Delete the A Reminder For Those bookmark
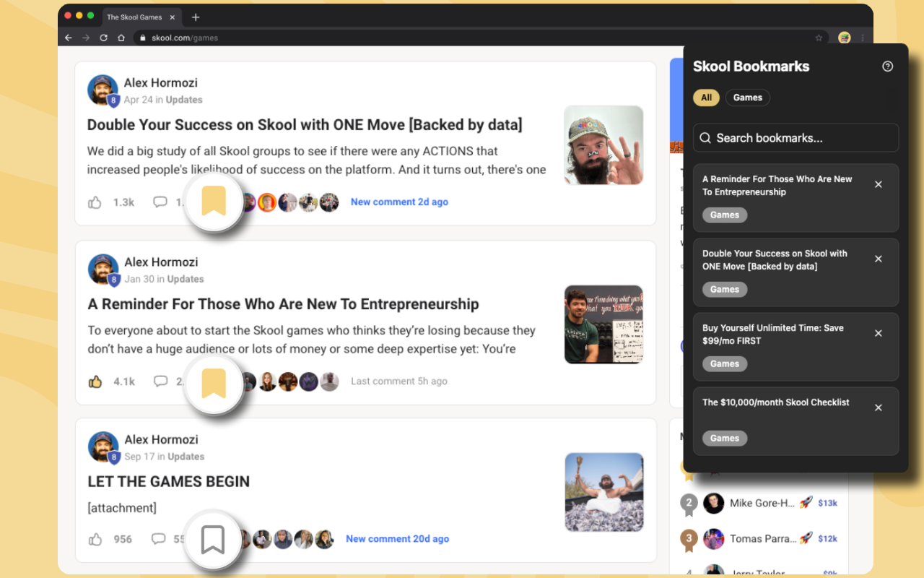 tap(879, 184)
